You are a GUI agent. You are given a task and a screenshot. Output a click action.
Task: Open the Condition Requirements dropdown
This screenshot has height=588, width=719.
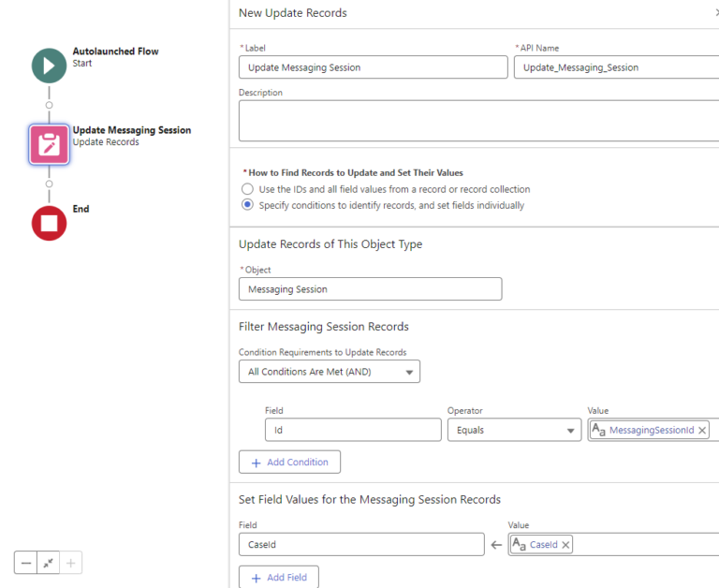[330, 372]
